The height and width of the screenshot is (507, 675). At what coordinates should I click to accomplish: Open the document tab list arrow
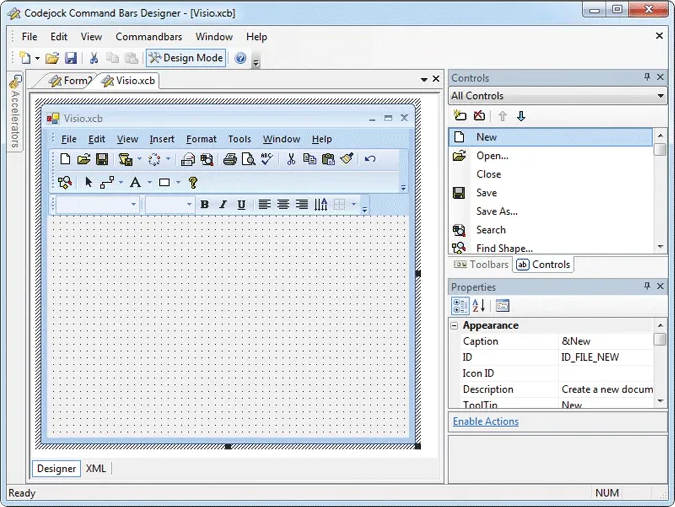[x=424, y=79]
